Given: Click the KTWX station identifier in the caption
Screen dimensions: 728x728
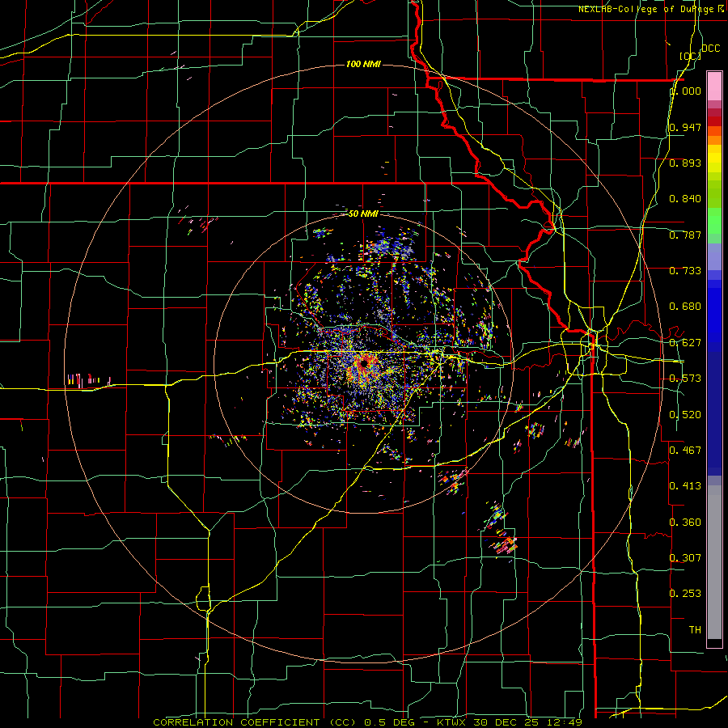Looking at the screenshot, I should tap(453, 722).
